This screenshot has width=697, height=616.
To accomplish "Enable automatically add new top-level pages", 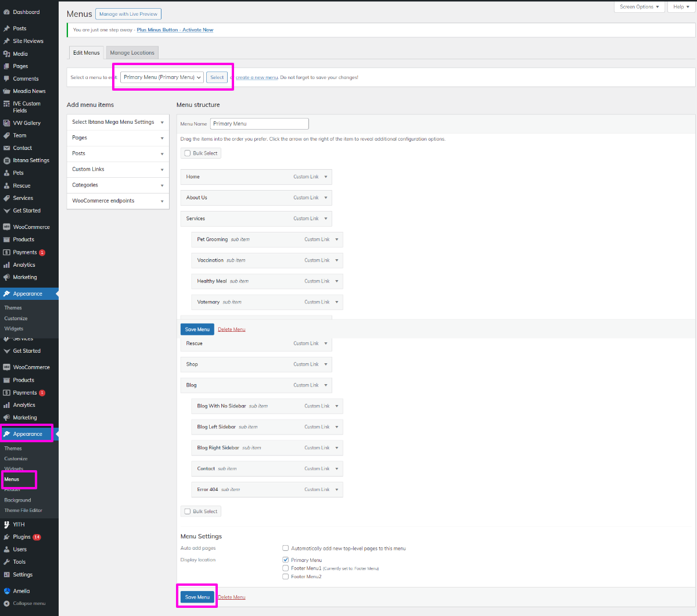I will click(x=286, y=548).
